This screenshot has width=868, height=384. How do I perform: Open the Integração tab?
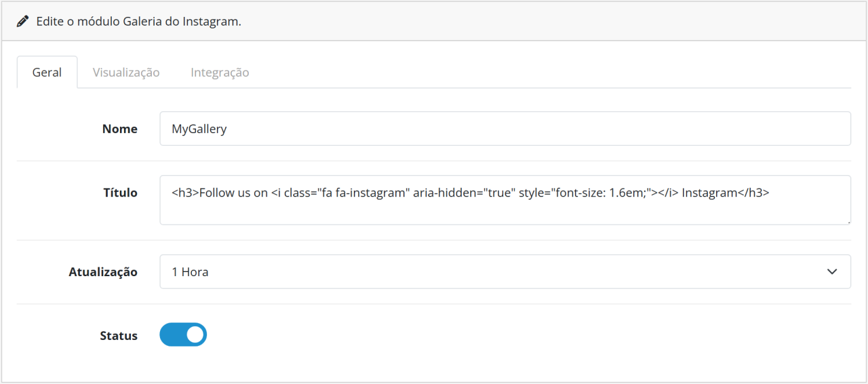pos(220,72)
